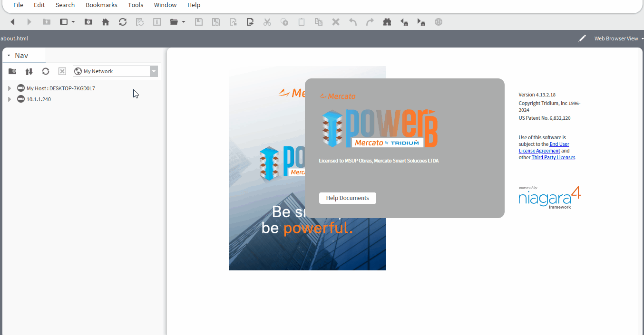Click the Find Next binoculars icon
This screenshot has width=644, height=335.
point(421,22)
